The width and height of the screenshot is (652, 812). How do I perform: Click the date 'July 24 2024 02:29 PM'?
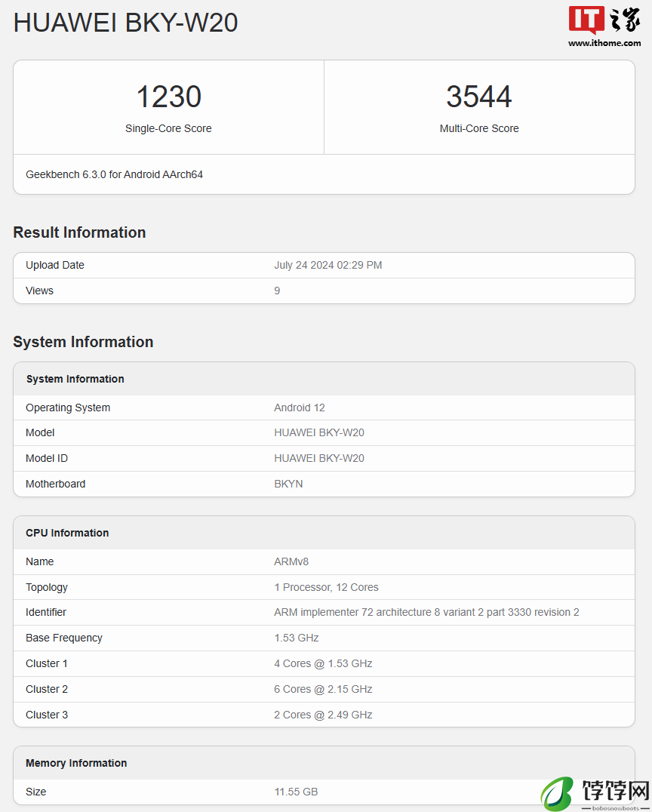pyautogui.click(x=328, y=265)
